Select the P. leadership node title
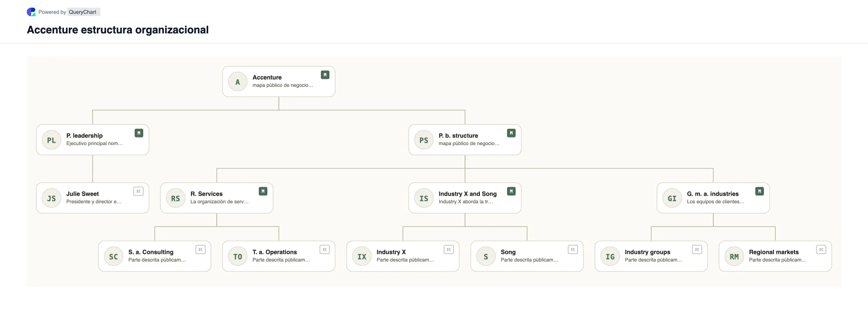Viewport: 868px width, 314px height. (85, 136)
